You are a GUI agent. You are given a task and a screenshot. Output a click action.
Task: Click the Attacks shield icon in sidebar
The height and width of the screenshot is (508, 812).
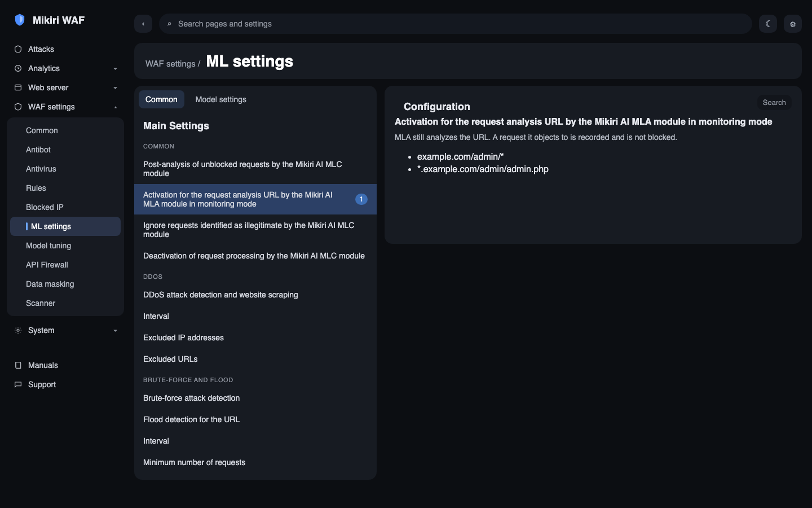point(18,49)
